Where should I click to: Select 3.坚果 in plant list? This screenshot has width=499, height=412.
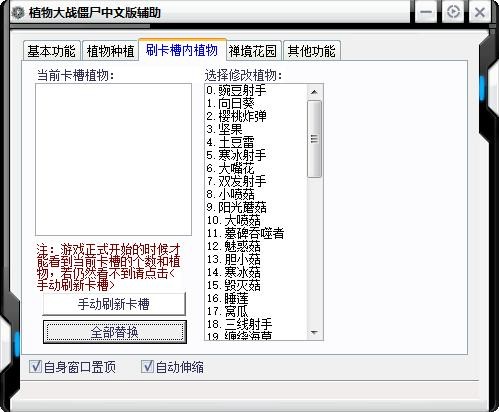[256, 129]
